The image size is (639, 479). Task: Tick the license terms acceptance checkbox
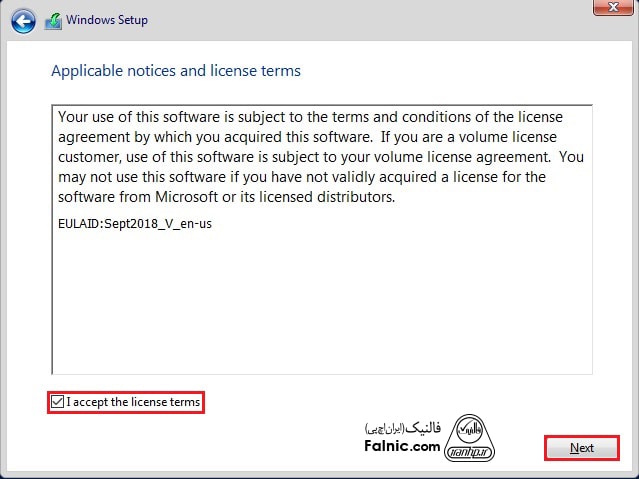tap(58, 402)
